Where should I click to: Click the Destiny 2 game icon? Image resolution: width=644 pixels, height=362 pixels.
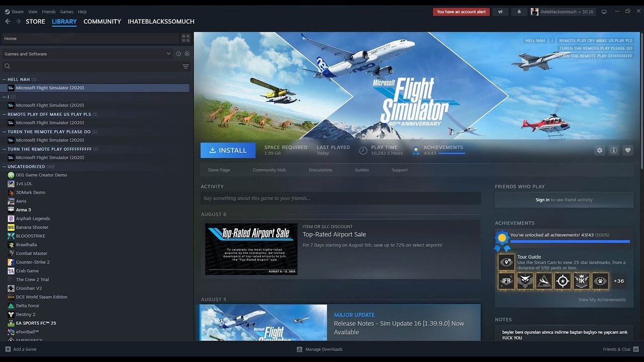(11, 314)
